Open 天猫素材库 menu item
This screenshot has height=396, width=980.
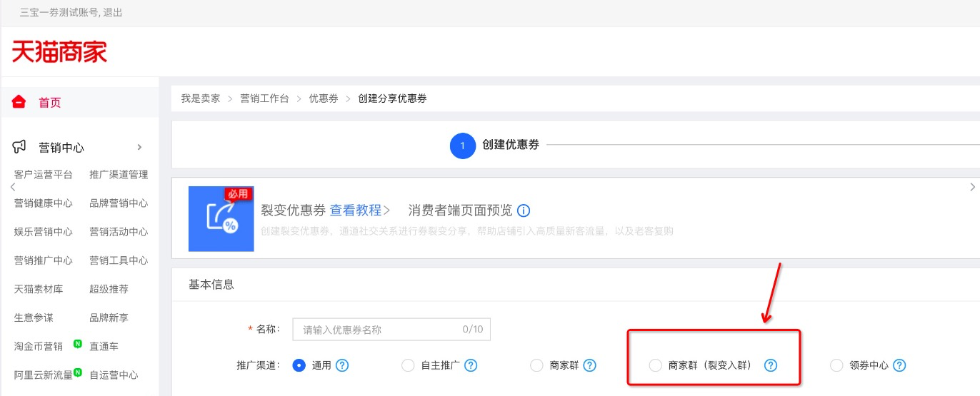[39, 289]
